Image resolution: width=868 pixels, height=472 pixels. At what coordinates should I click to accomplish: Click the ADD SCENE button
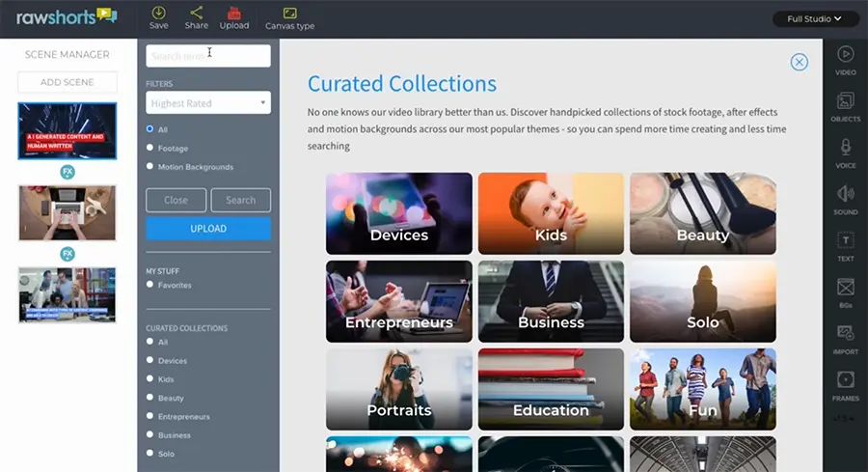coord(67,82)
